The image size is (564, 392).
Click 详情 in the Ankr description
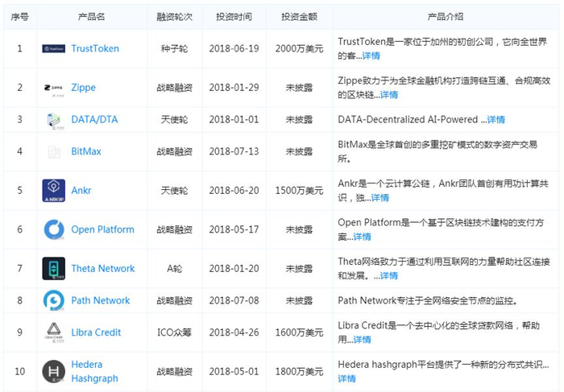coord(380,198)
